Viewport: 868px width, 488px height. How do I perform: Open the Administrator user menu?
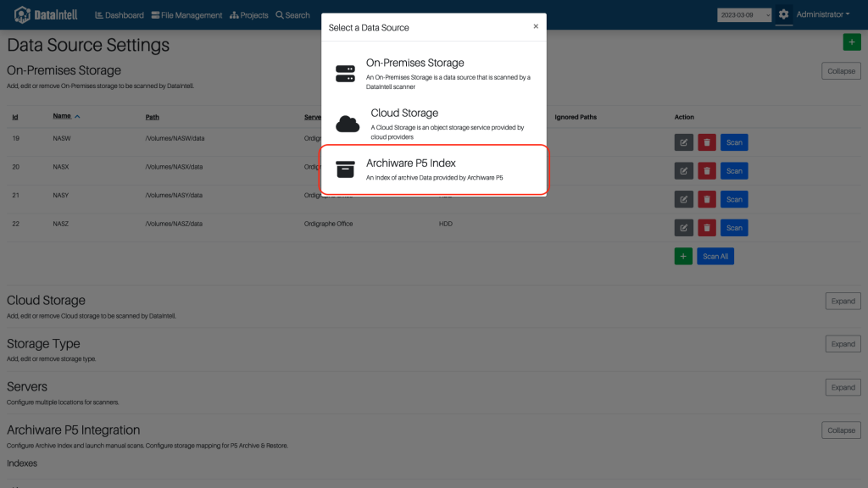click(822, 14)
